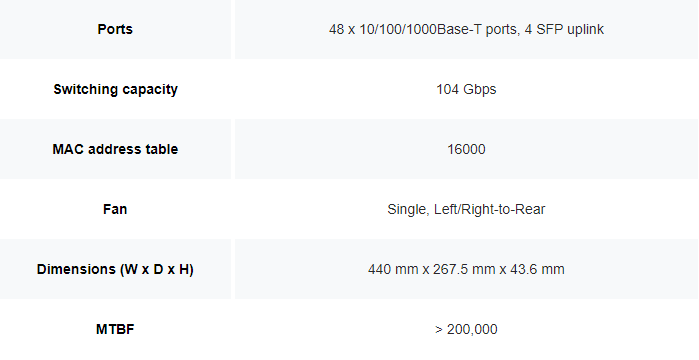
Task: Click the 267.5 mm depth value
Action: click(x=466, y=269)
